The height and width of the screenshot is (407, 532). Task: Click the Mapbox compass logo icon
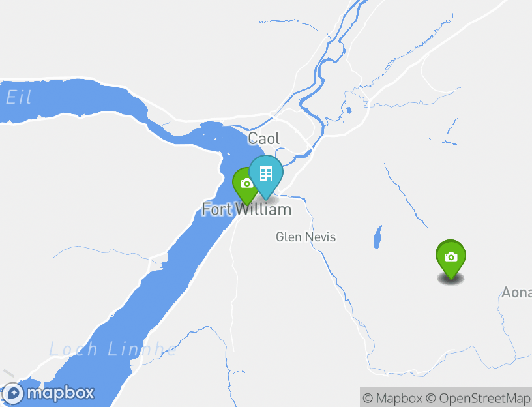click(x=13, y=394)
